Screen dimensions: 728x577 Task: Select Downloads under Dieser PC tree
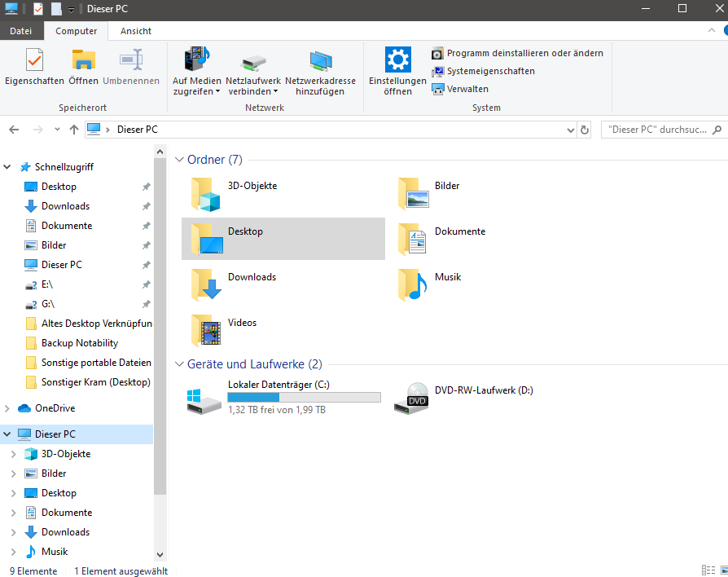[65, 532]
